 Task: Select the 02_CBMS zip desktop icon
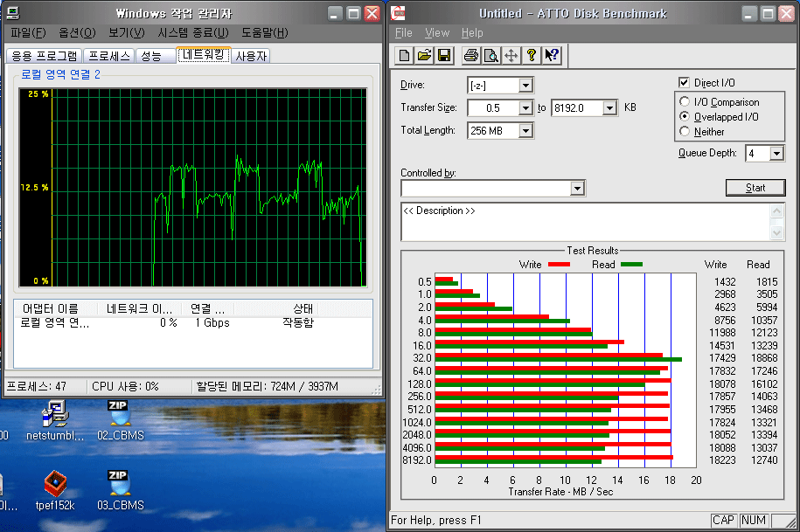(121, 421)
